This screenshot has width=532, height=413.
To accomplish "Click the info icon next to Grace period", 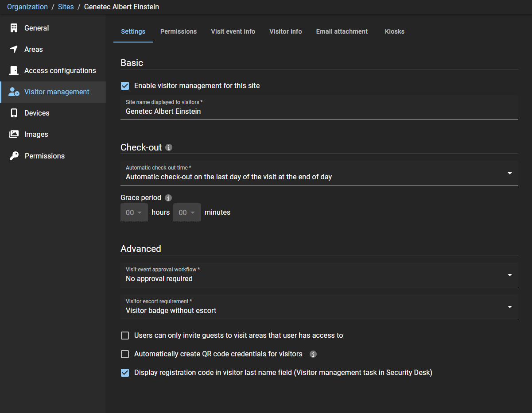I will coord(168,198).
